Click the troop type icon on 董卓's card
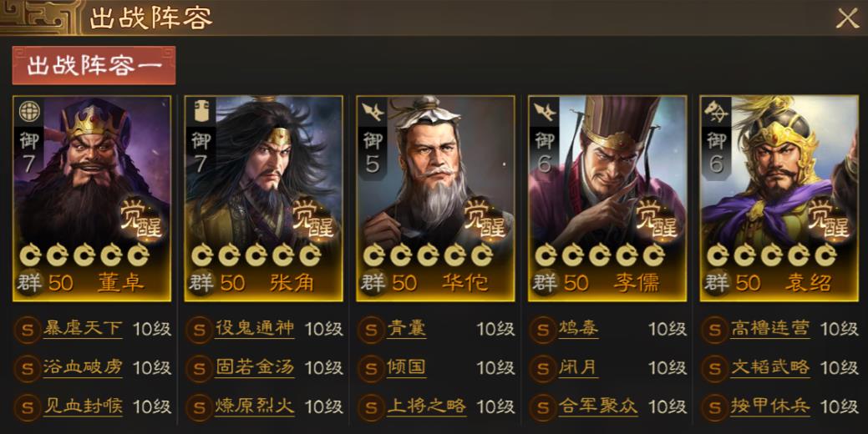This screenshot has height=434, width=868. tap(29, 111)
